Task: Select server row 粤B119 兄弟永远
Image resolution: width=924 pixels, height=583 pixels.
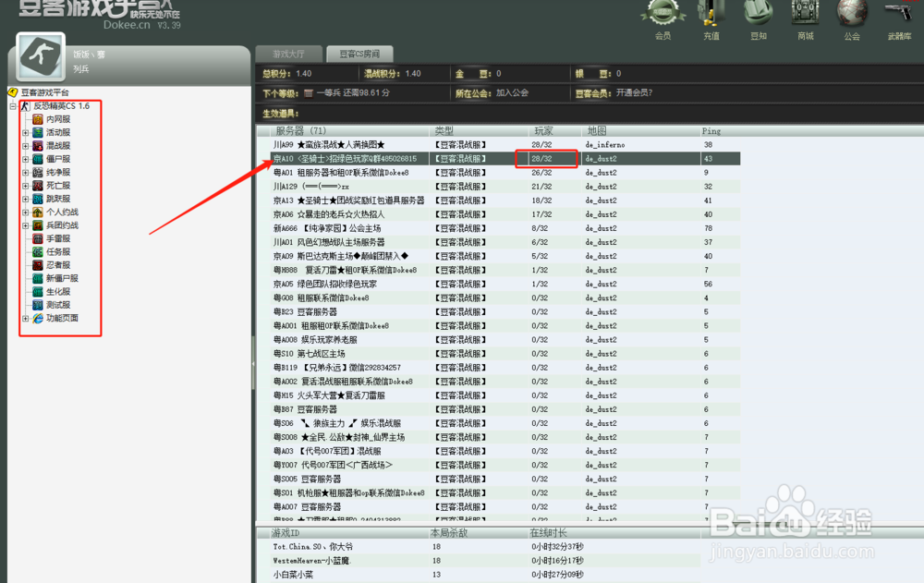Action: tap(505, 368)
